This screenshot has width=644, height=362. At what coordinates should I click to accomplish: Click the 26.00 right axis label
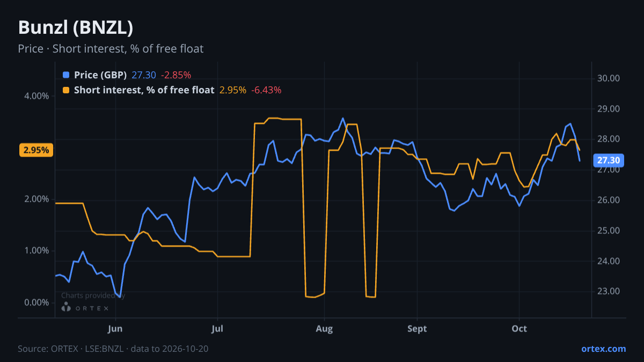tap(609, 200)
